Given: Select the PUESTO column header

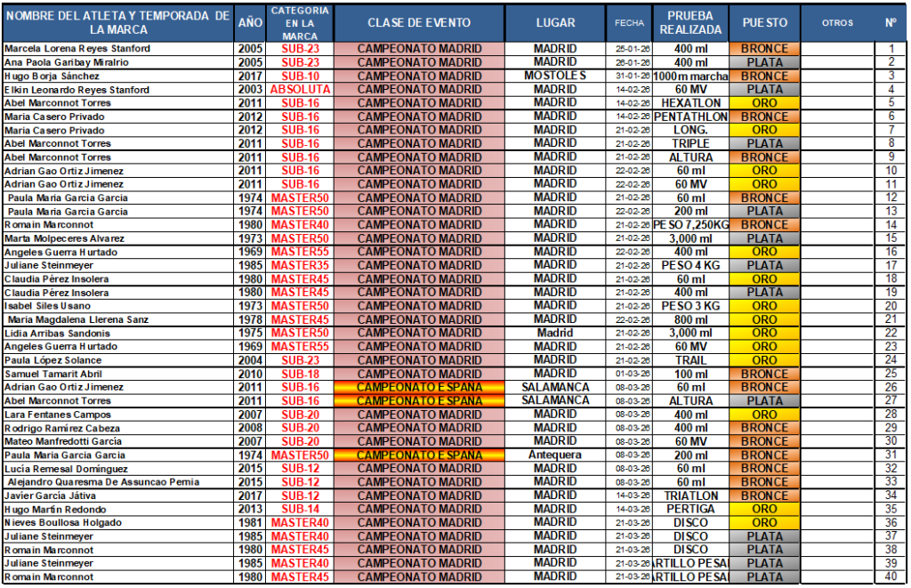Looking at the screenshot, I should tap(764, 22).
